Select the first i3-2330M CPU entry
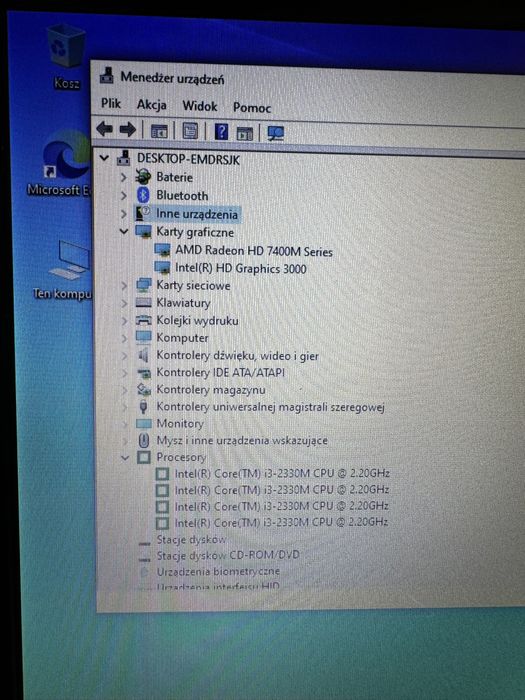Screen dimensions: 525x700 (282, 473)
